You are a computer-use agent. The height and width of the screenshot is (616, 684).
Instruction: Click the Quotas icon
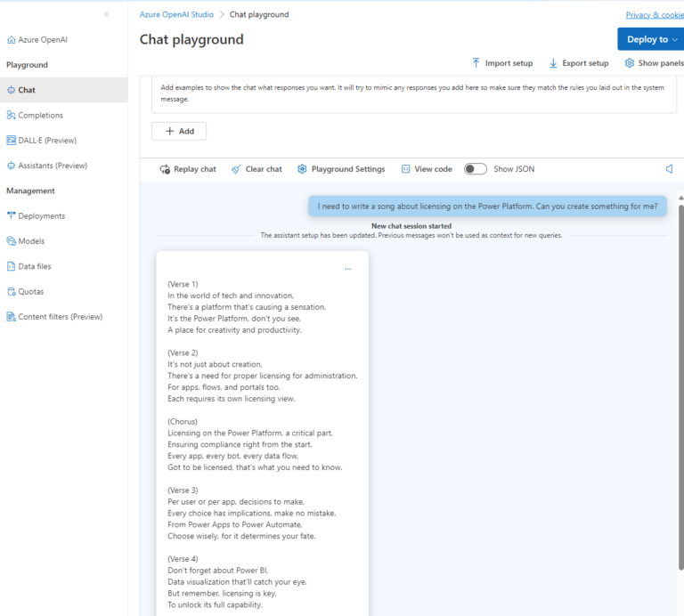tap(12, 292)
